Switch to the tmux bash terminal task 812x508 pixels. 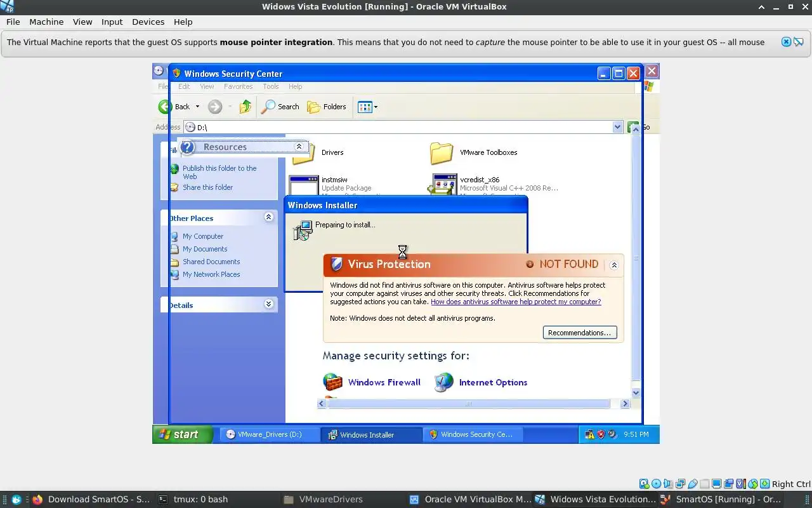click(193, 499)
